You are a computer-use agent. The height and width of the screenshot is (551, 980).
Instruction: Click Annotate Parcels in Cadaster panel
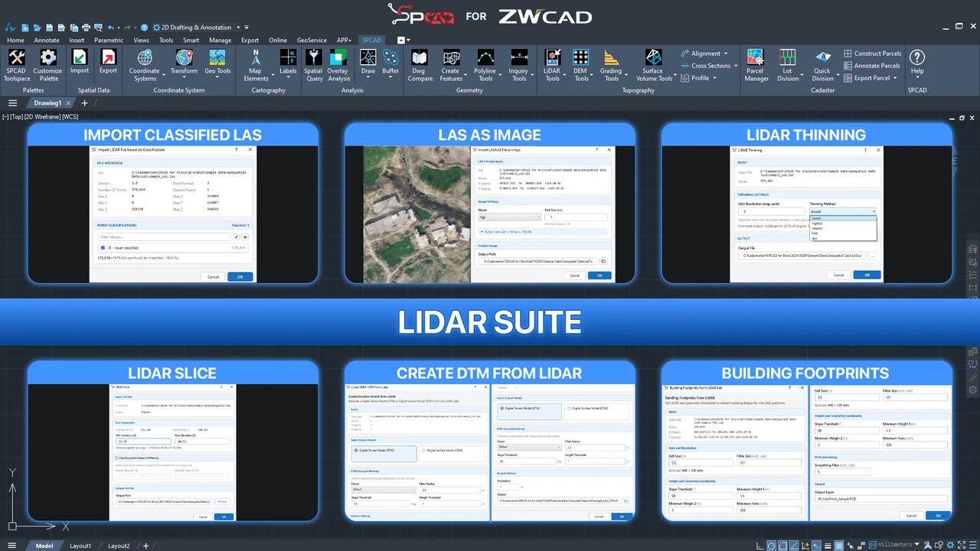point(871,66)
